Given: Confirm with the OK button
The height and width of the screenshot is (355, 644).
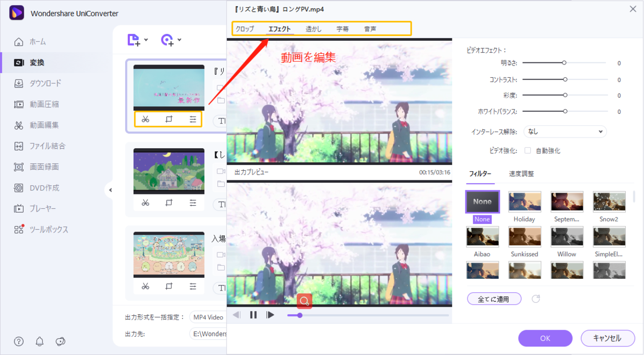Looking at the screenshot, I should coord(545,338).
